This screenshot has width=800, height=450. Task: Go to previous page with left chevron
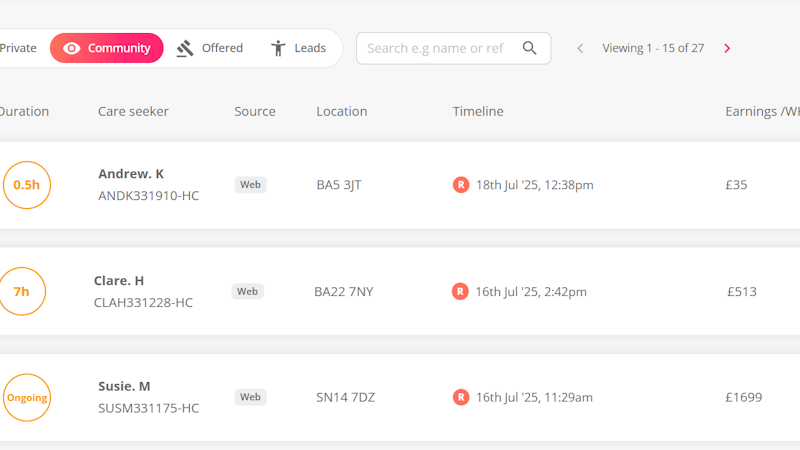(580, 48)
